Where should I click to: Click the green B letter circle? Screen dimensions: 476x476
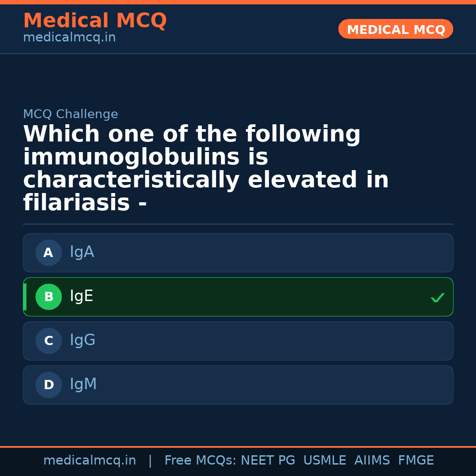click(48, 297)
